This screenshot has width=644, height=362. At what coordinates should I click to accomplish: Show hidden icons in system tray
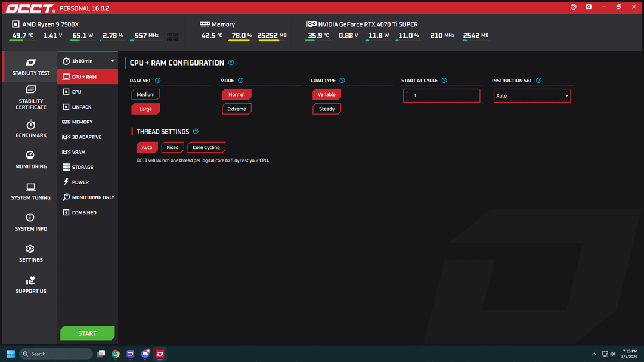coord(594,354)
